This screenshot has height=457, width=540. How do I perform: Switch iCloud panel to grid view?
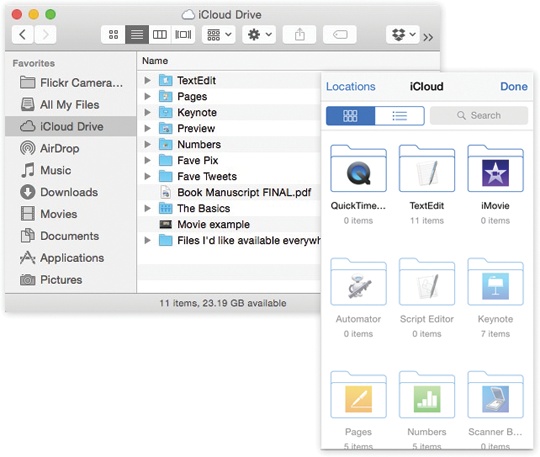pyautogui.click(x=350, y=116)
